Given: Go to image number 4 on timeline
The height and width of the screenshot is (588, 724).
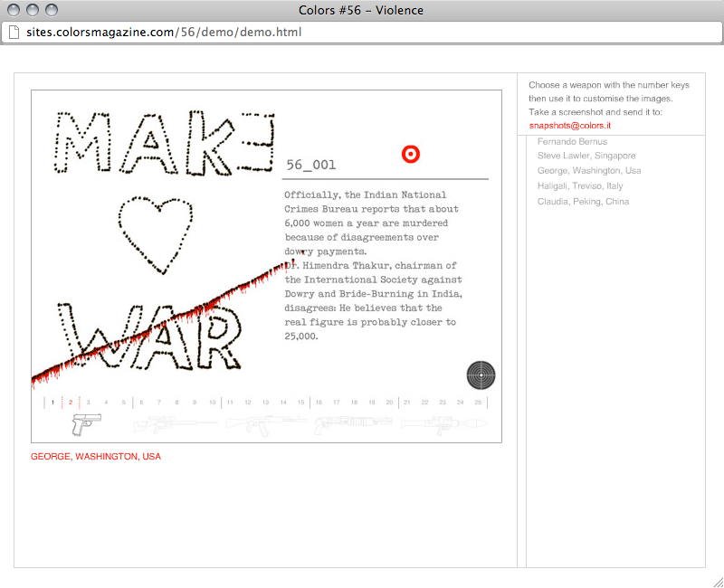Looking at the screenshot, I should tap(106, 403).
